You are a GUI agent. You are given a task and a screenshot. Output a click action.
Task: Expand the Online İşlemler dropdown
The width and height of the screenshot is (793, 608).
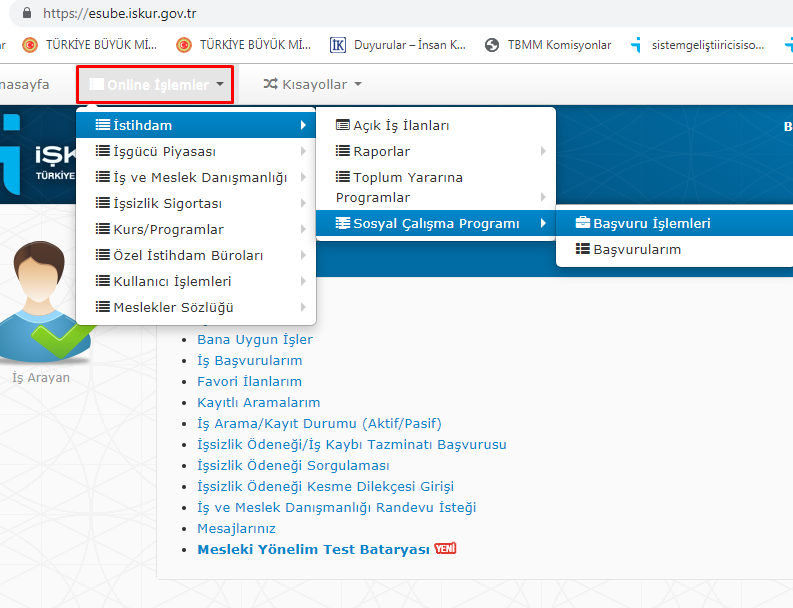(156, 85)
